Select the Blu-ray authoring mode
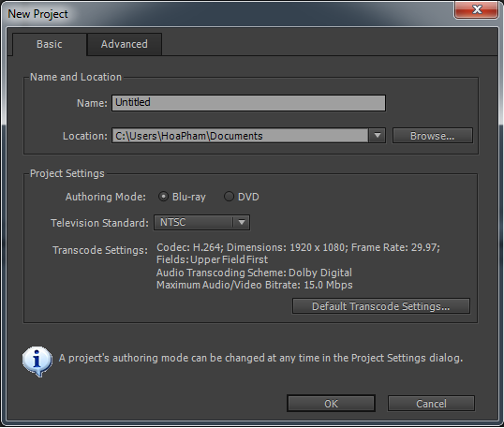The image size is (504, 428). coord(163,197)
